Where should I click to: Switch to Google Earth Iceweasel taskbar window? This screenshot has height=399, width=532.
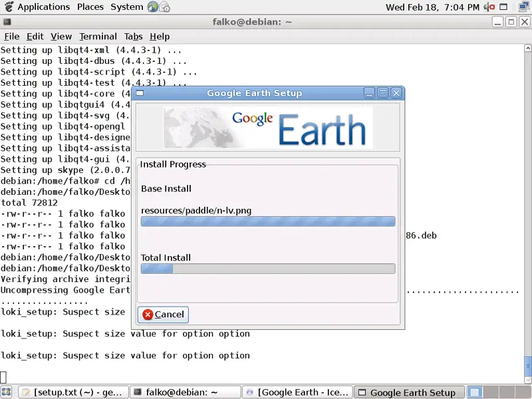tap(297, 392)
